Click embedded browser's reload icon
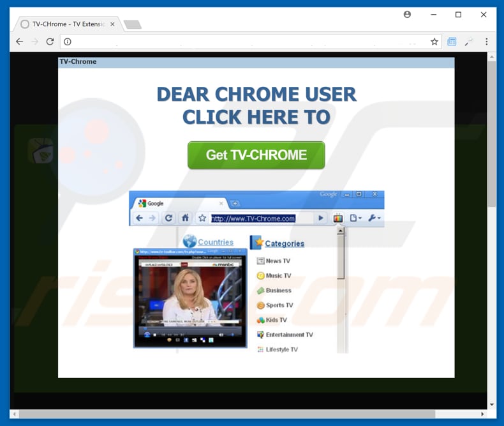504x426 pixels. click(168, 218)
